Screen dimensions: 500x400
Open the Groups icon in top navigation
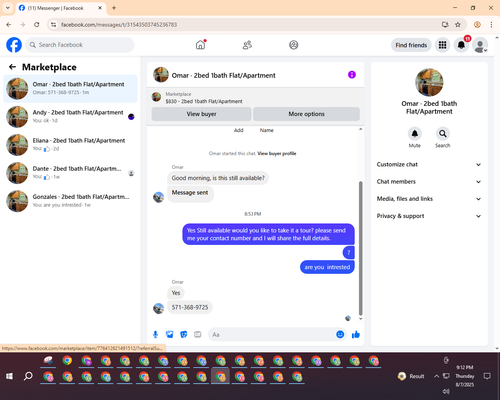pyautogui.click(x=293, y=45)
